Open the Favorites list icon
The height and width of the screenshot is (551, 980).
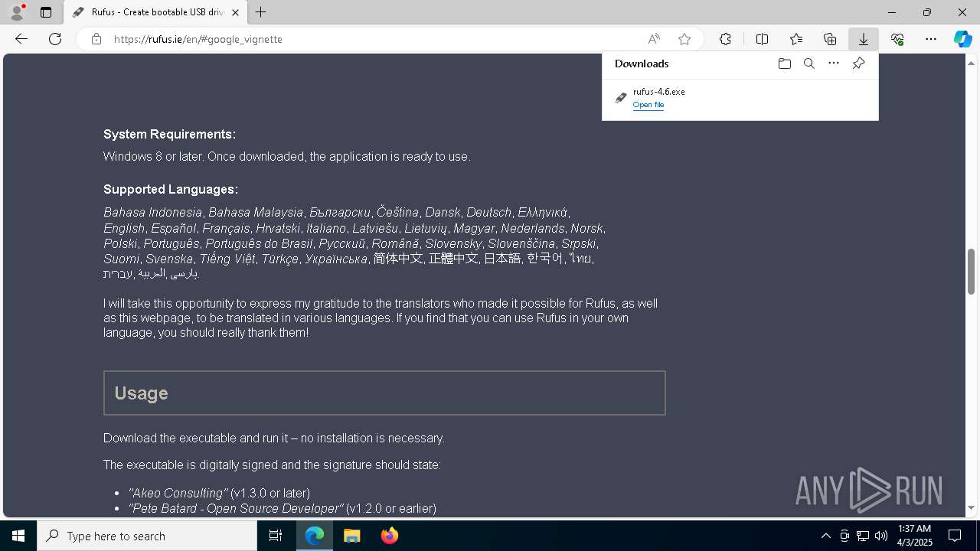[796, 39]
